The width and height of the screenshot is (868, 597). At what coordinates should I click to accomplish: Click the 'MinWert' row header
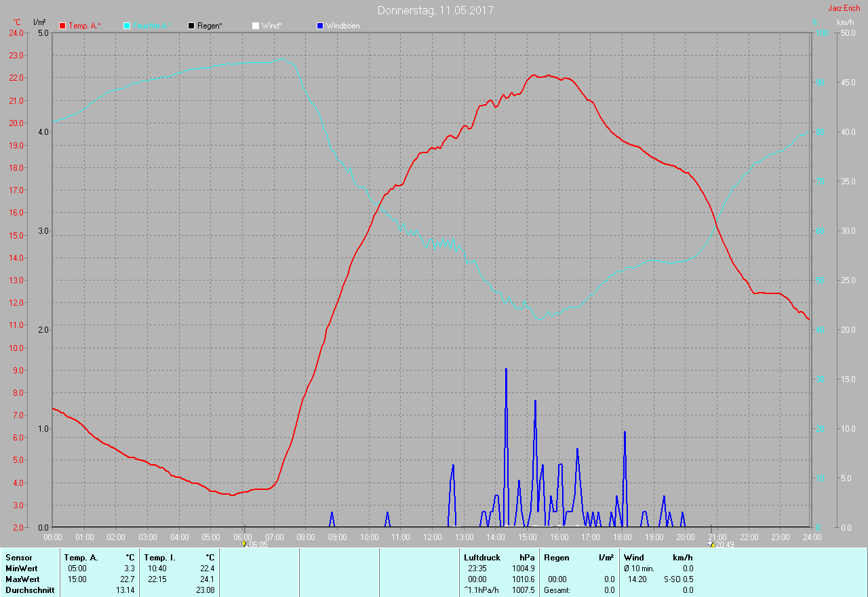click(22, 569)
